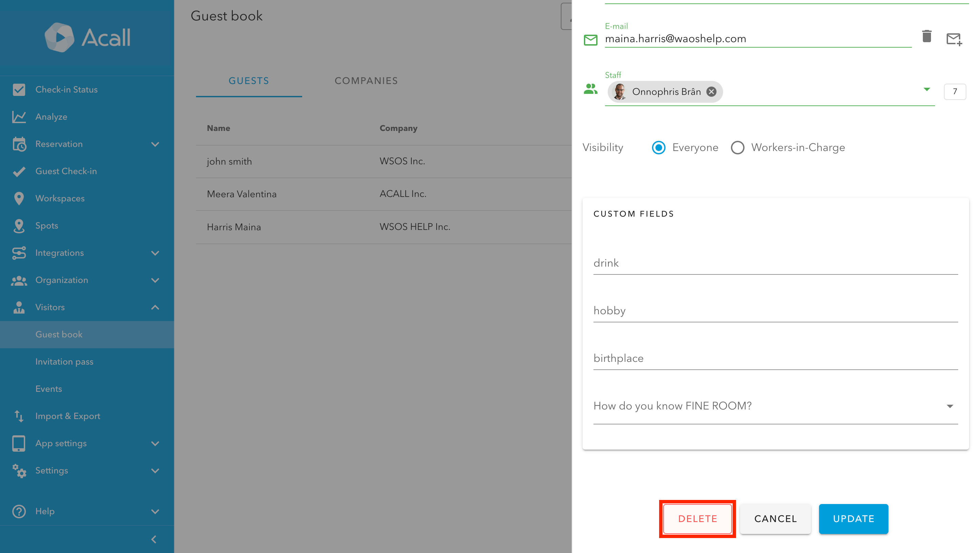The width and height of the screenshot is (980, 553).
Task: Switch to the GUESTS tab
Action: [249, 81]
